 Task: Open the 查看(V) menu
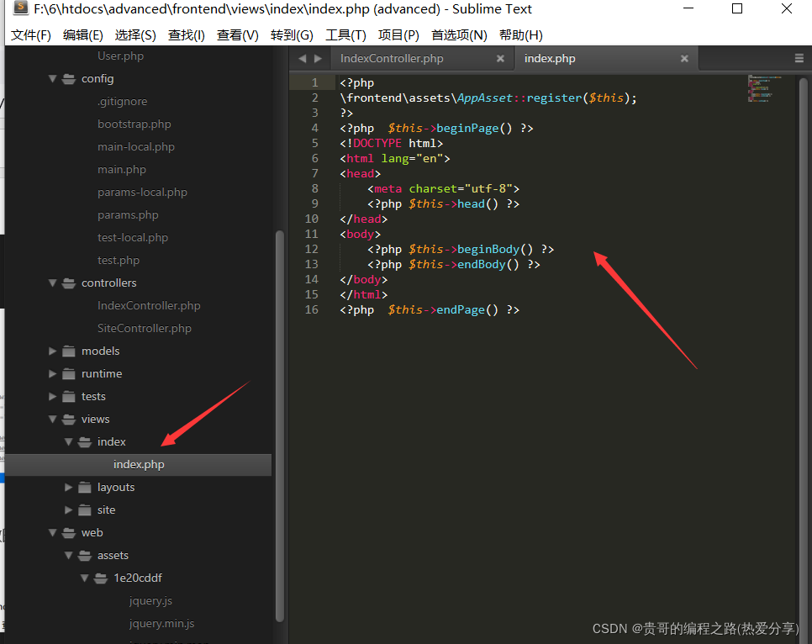click(x=238, y=35)
